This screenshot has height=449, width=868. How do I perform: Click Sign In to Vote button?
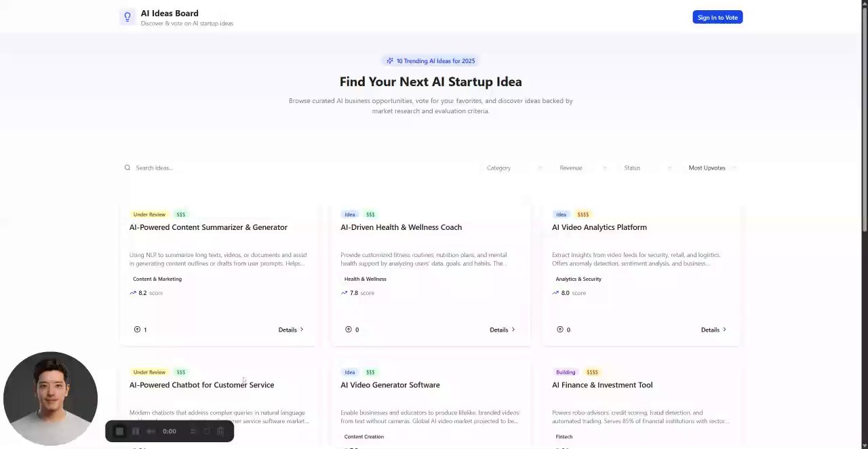(717, 17)
